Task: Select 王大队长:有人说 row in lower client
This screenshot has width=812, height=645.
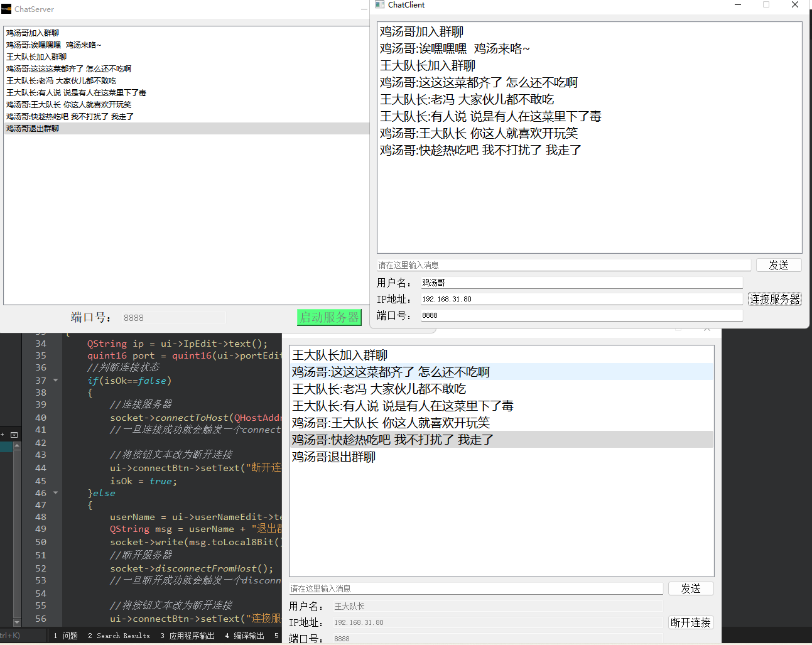Action: click(502, 406)
